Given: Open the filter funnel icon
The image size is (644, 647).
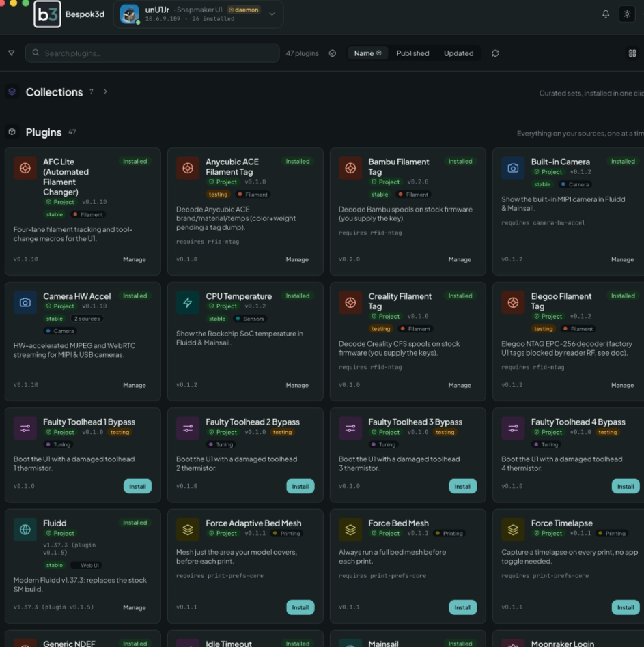Looking at the screenshot, I should pos(12,53).
